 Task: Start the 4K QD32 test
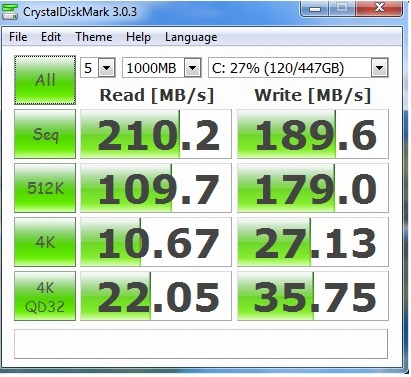45,296
